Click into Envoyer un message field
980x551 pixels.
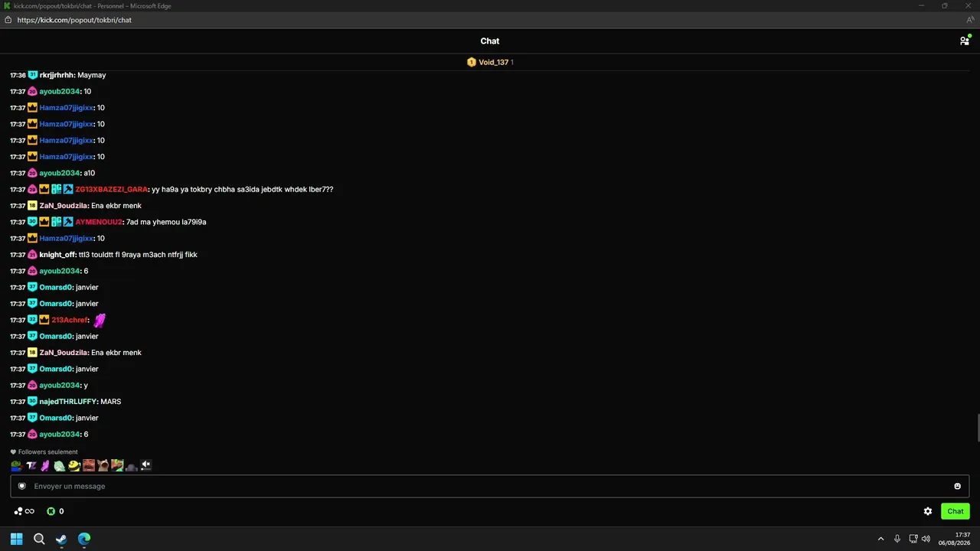click(x=490, y=486)
